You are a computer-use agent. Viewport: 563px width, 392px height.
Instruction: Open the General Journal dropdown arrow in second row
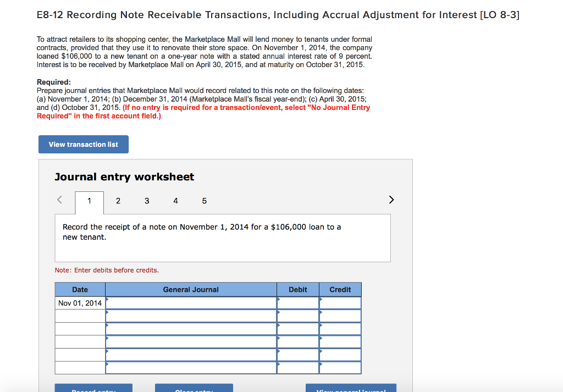point(108,313)
